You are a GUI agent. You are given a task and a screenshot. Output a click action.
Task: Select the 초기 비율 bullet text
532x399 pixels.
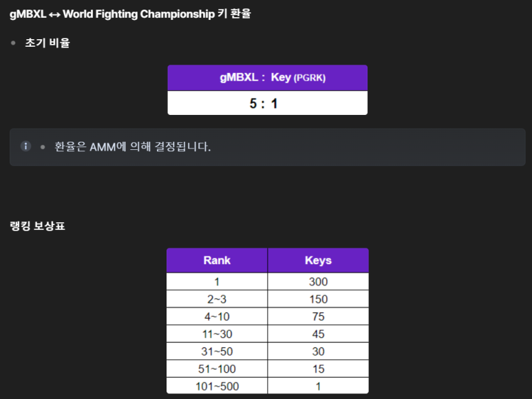tap(47, 43)
